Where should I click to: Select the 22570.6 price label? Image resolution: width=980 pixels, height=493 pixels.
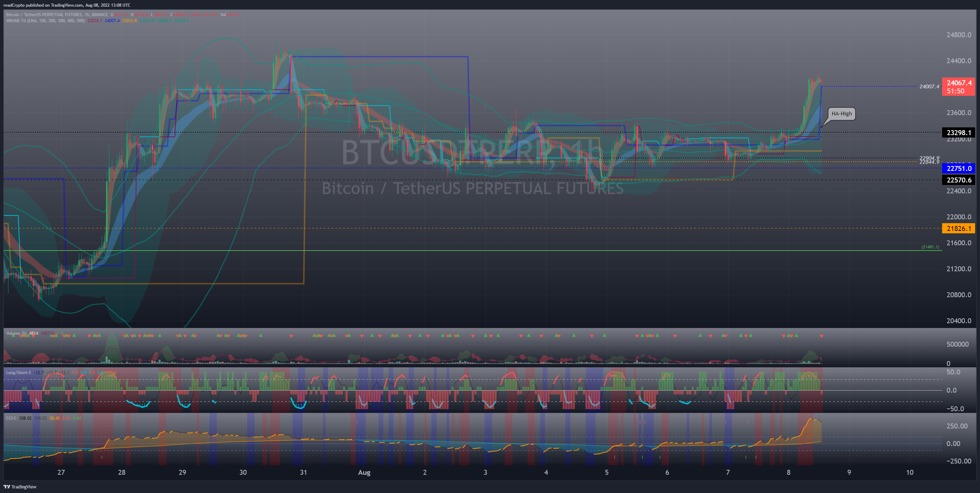(x=958, y=180)
